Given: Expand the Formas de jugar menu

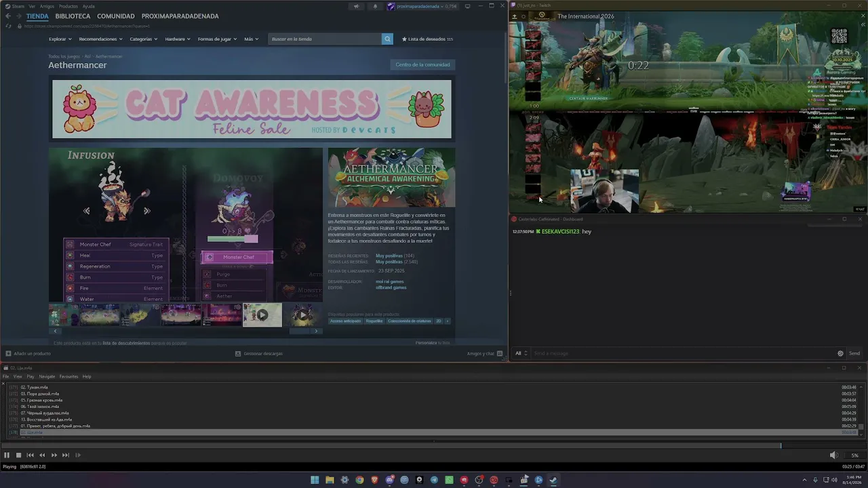Looking at the screenshot, I should pos(218,39).
